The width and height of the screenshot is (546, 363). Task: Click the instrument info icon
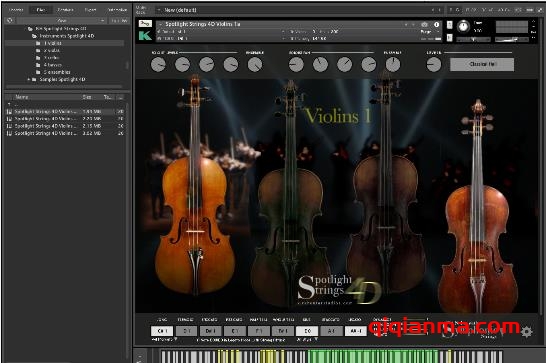point(437,24)
